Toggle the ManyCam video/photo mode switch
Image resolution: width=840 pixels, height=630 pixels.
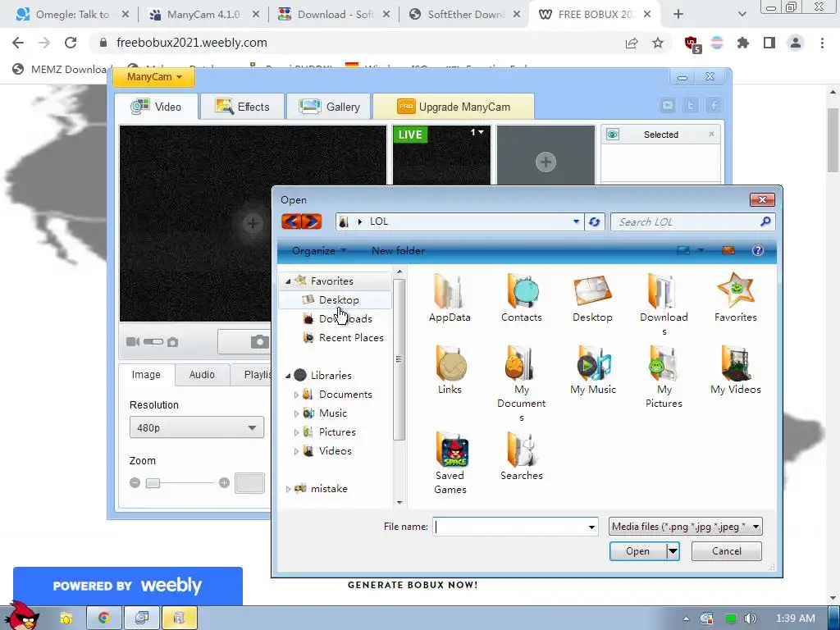(x=153, y=341)
